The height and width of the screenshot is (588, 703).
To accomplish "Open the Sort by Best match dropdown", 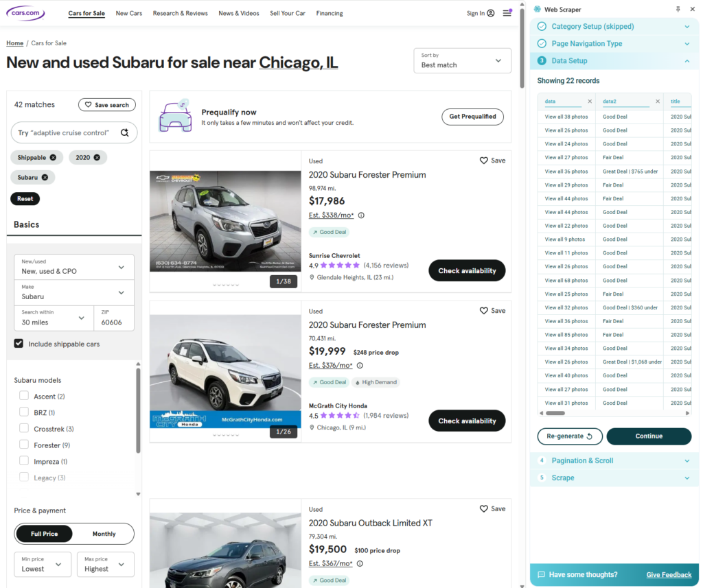I will click(x=462, y=60).
